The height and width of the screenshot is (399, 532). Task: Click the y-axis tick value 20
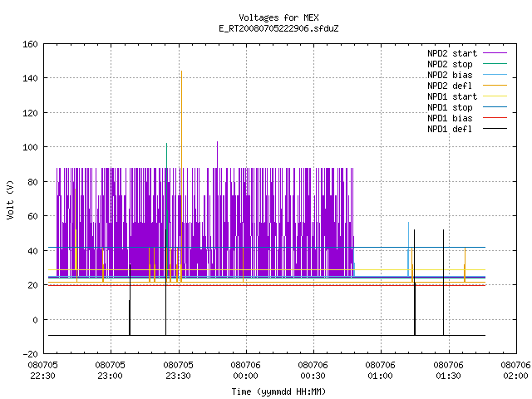pyautogui.click(x=32, y=285)
